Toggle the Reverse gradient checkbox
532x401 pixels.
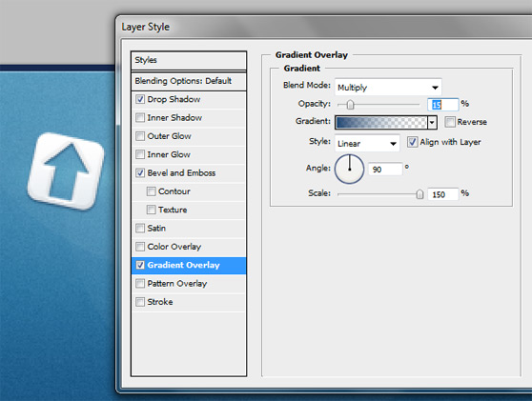[450, 122]
